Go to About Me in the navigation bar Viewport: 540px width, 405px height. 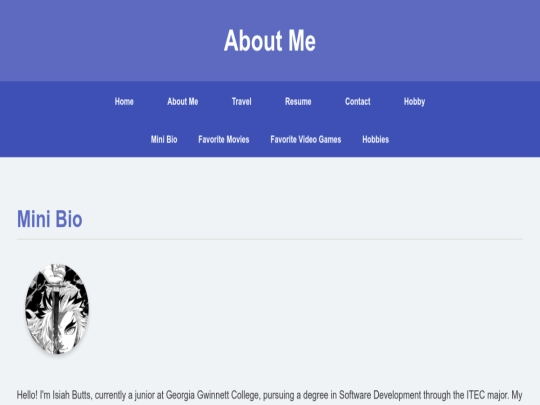click(183, 102)
